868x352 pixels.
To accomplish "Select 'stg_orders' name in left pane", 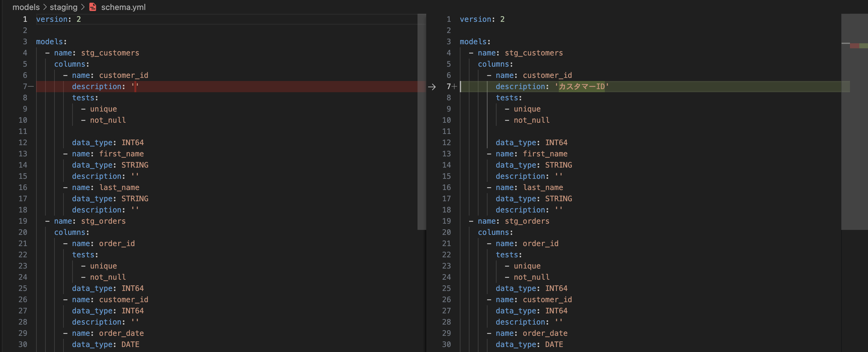I will [x=103, y=221].
